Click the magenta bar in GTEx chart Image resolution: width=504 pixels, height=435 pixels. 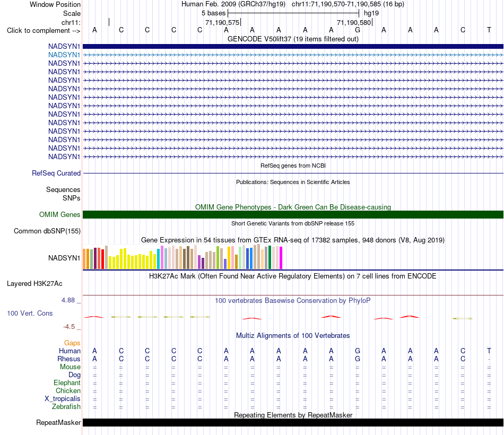(x=281, y=258)
